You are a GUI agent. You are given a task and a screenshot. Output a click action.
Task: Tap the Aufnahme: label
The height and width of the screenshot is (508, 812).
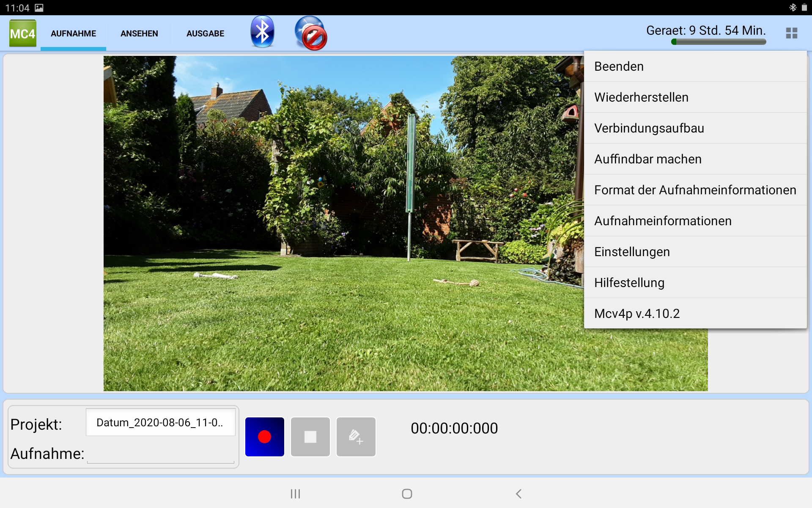[x=47, y=454]
